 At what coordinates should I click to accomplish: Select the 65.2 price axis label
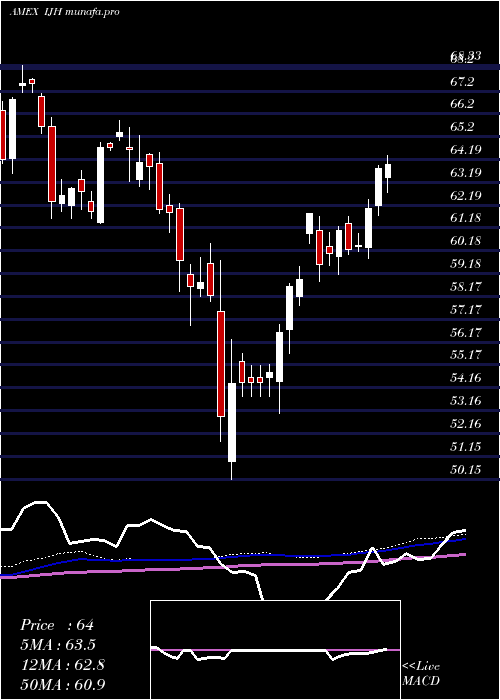pos(462,127)
